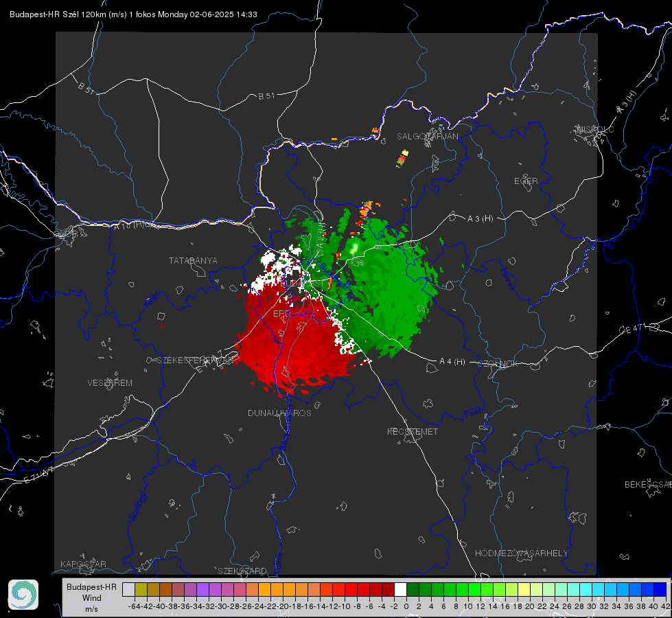
Task: Click the ÉRD city label
Action: 281,314
